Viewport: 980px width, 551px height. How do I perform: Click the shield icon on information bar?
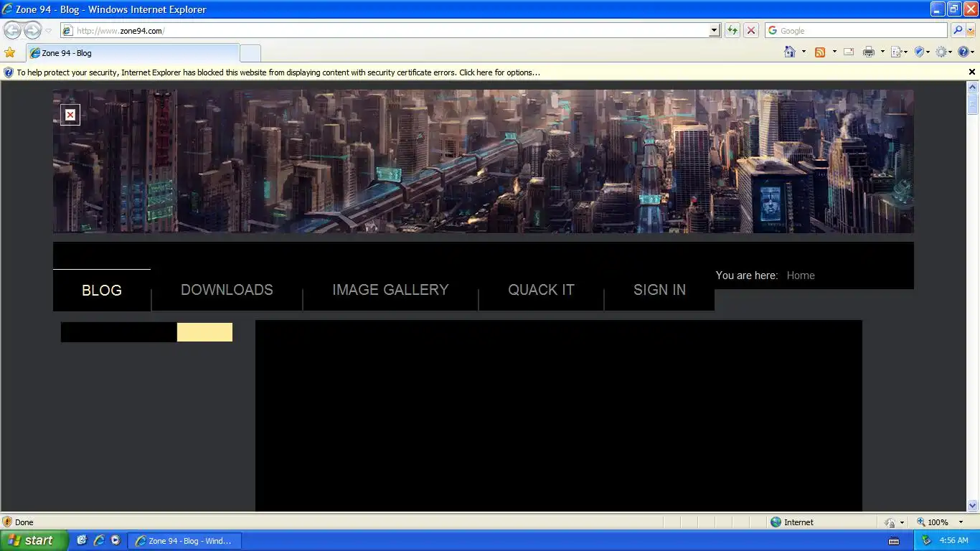(9, 72)
